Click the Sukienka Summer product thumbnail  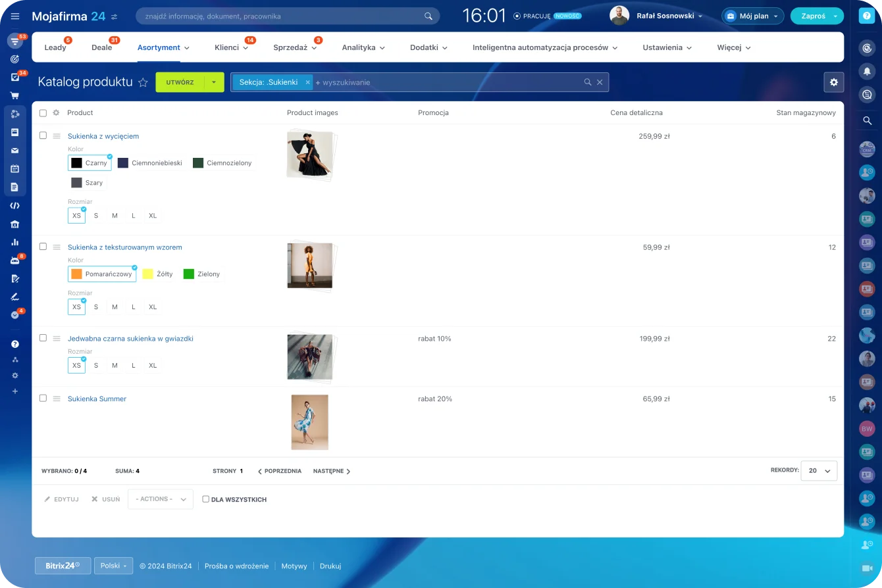coord(309,422)
